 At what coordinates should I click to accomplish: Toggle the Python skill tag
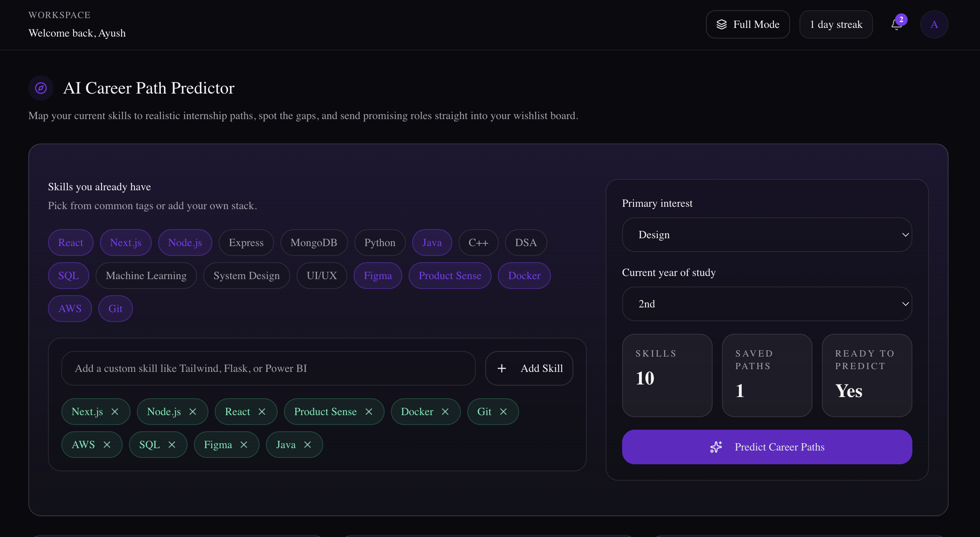(x=380, y=243)
